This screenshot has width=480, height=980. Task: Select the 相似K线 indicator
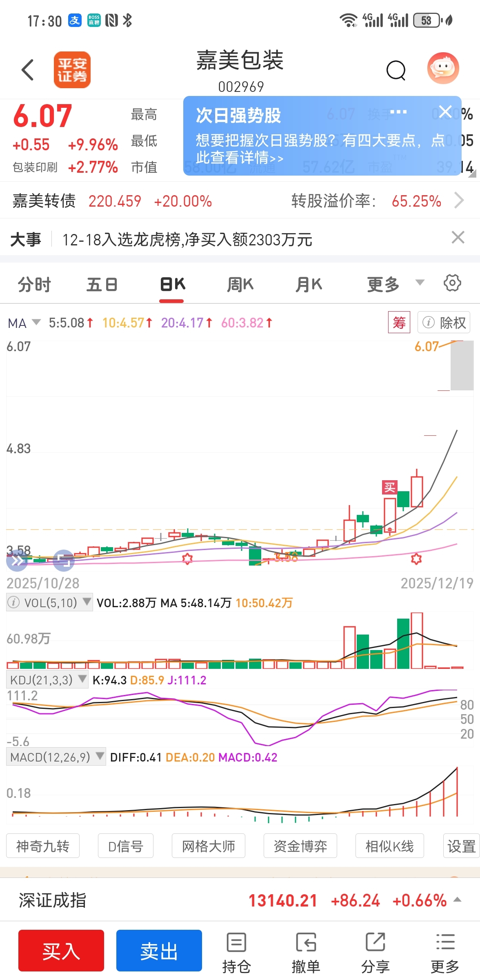390,846
